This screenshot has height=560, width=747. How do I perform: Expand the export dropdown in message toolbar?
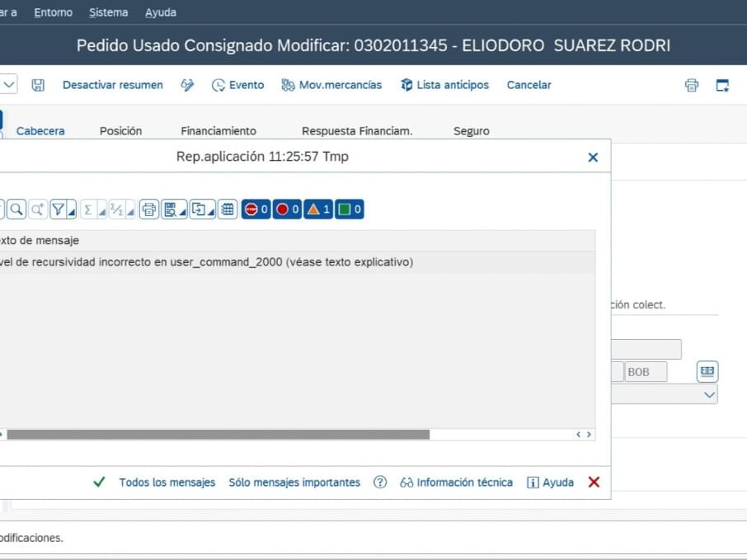tap(211, 213)
